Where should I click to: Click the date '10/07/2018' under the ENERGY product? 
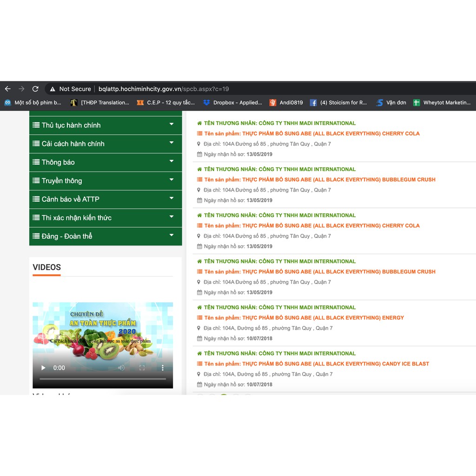259,338
